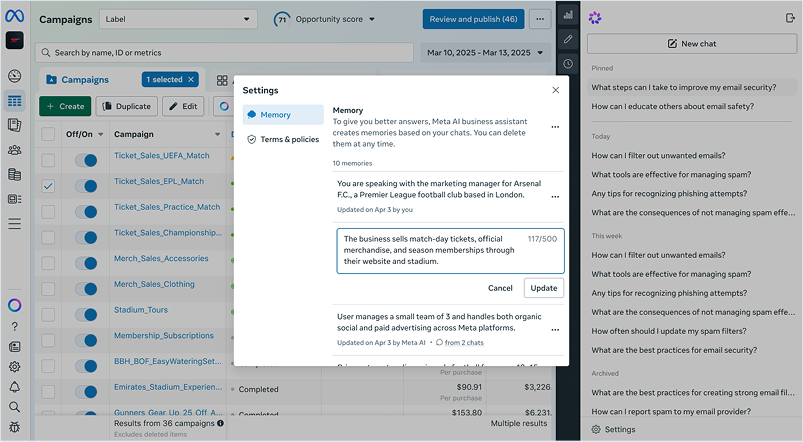This screenshot has height=442, width=803.
Task: Open the notifications bell icon
Action: pos(14,387)
